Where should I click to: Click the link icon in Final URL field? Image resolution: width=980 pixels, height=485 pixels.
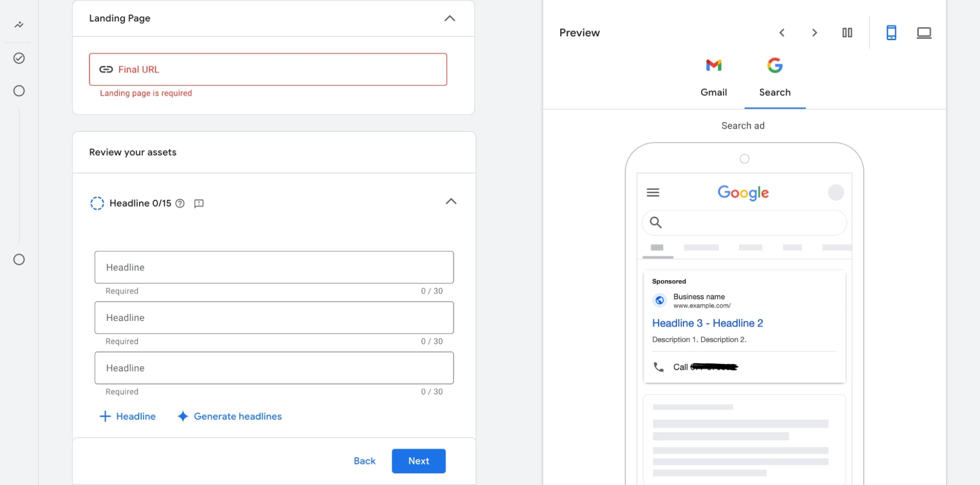pyautogui.click(x=106, y=70)
